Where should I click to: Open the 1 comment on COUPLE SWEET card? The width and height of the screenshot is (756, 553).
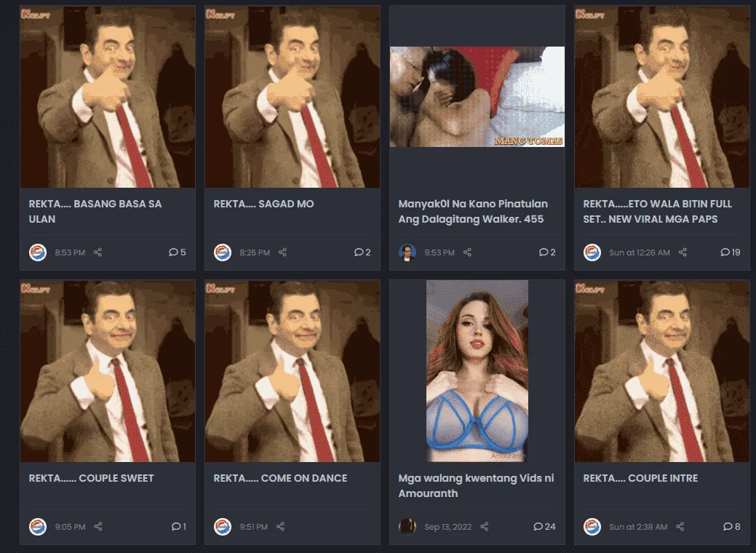coord(179,527)
